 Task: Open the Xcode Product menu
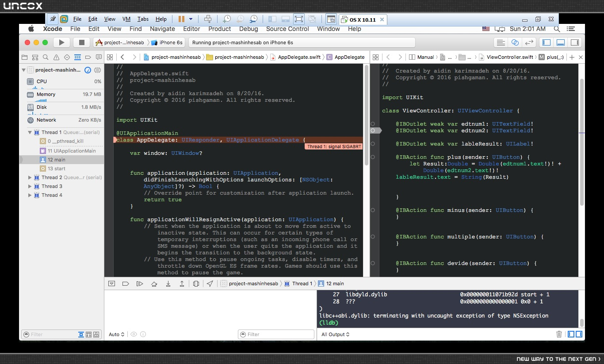pyautogui.click(x=220, y=29)
